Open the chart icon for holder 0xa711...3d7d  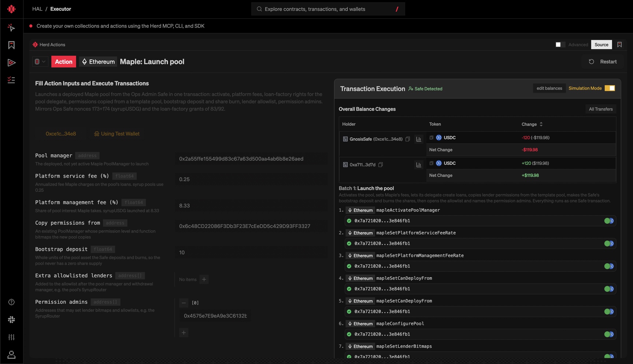pos(419,165)
